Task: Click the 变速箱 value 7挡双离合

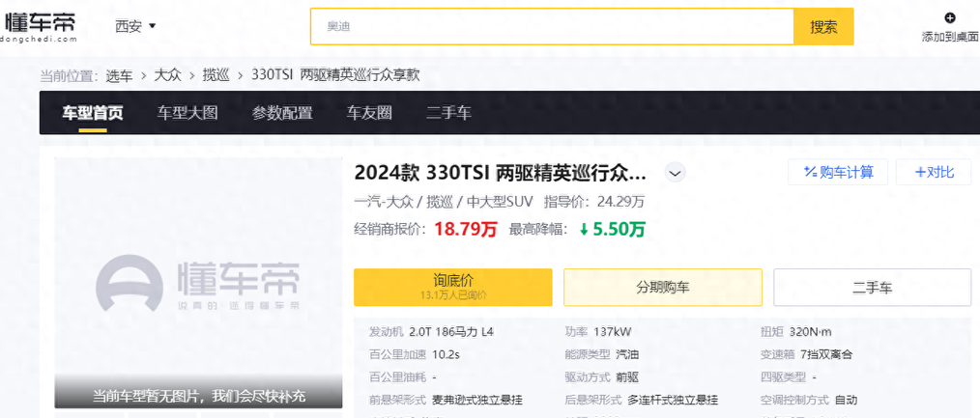Action: pyautogui.click(x=826, y=355)
